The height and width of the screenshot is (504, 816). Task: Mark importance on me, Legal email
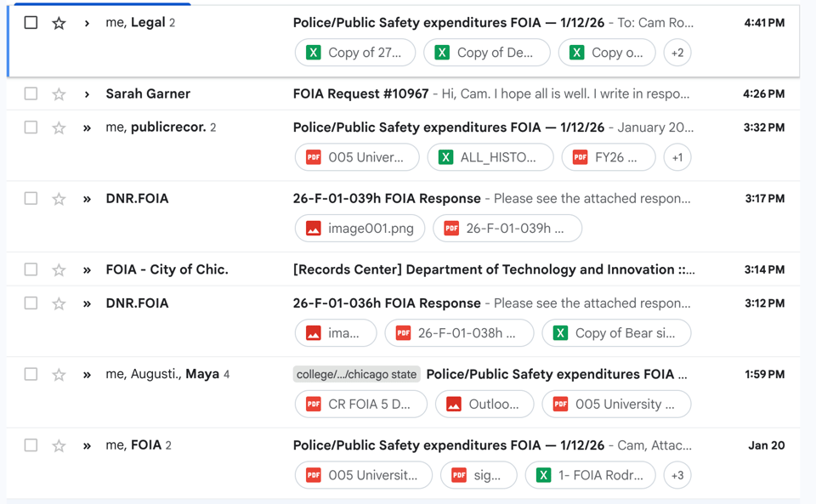(87, 23)
